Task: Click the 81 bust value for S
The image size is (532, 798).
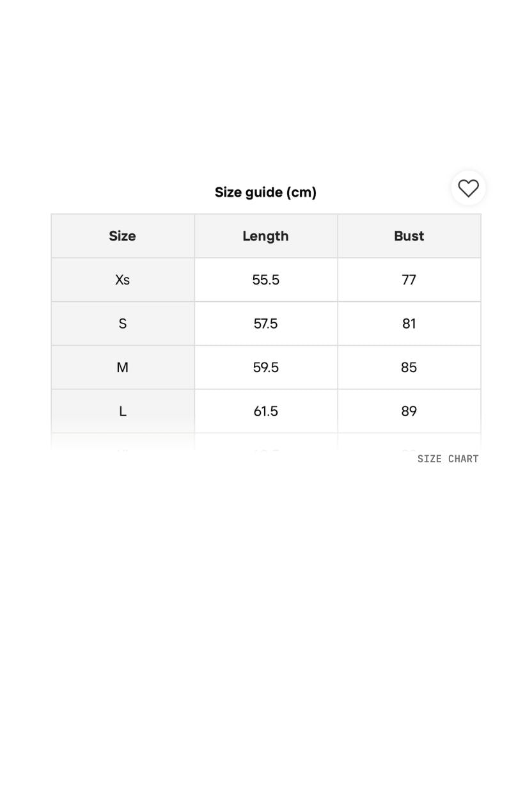Action: (x=409, y=324)
